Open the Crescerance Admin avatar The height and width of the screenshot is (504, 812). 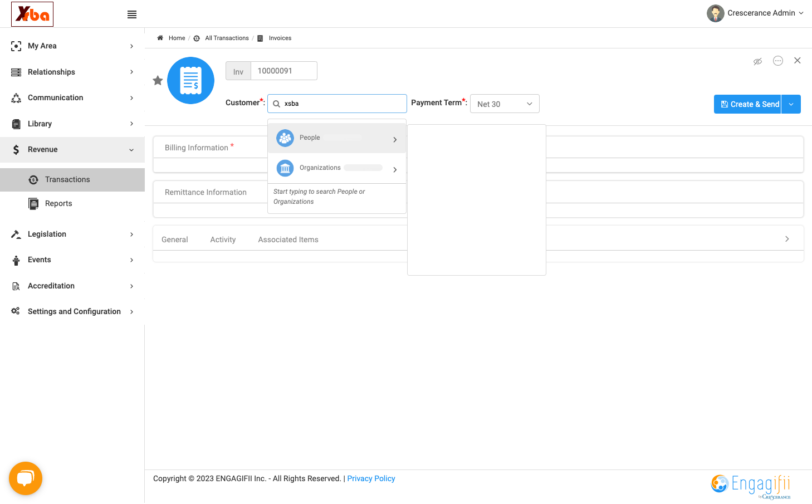click(x=715, y=13)
